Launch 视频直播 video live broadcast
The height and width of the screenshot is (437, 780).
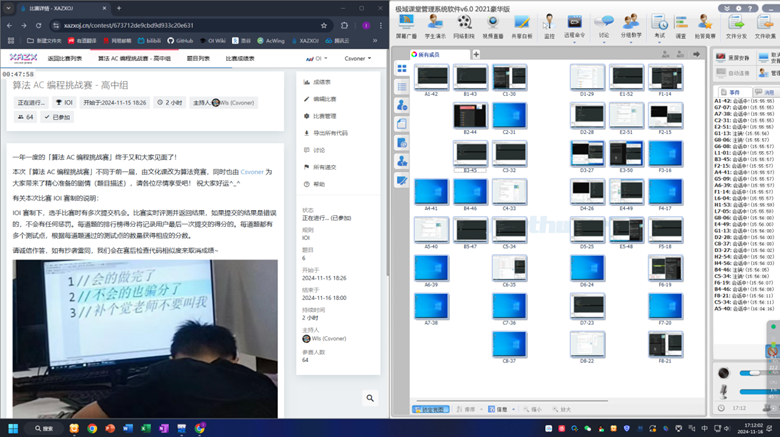[493, 24]
